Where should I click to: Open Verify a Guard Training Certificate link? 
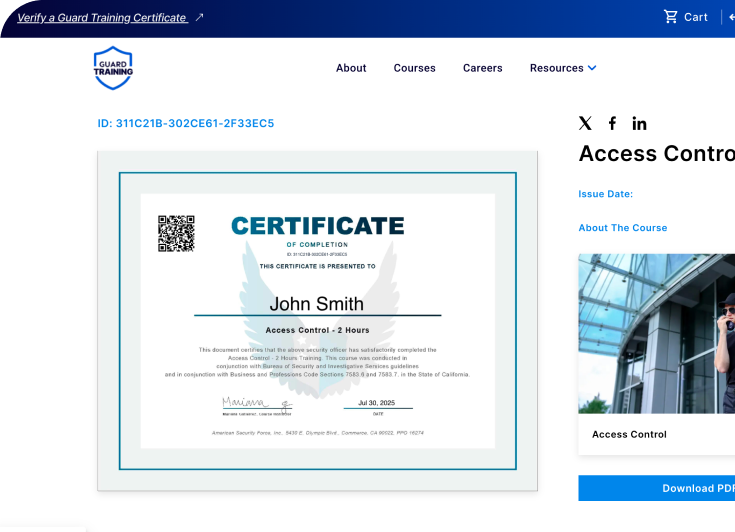coord(102,18)
